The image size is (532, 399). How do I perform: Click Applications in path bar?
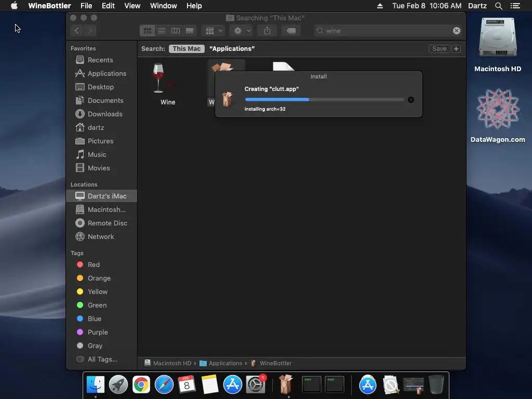pyautogui.click(x=221, y=363)
